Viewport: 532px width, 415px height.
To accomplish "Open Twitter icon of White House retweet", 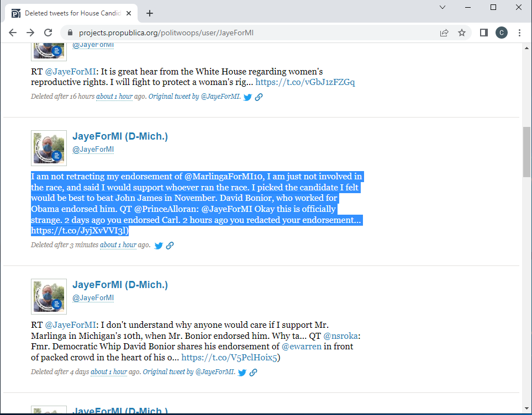I will [x=247, y=97].
